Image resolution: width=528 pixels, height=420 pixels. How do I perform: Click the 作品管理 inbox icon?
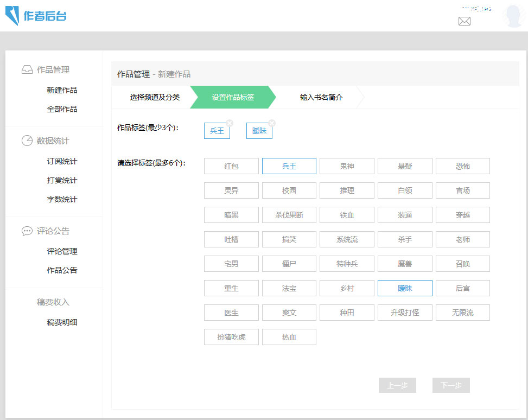27,70
